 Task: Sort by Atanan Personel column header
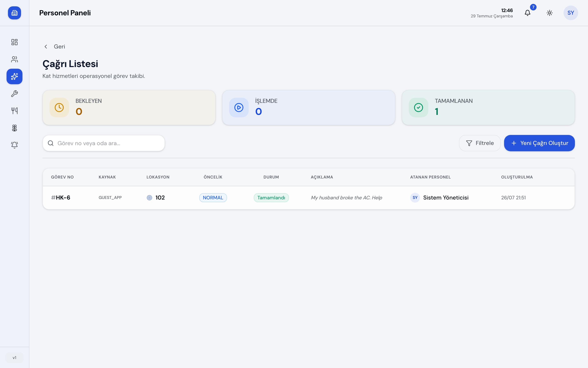coord(430,177)
